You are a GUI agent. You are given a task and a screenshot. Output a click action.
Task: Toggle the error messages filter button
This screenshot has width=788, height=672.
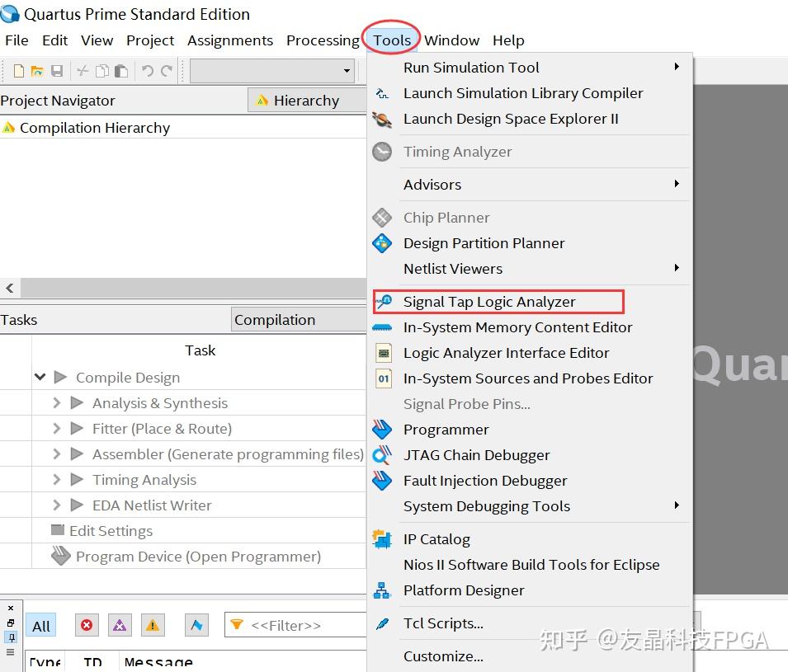(x=87, y=625)
